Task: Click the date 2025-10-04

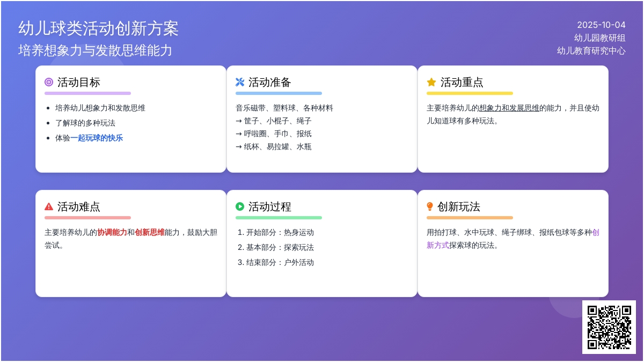Action: click(601, 25)
